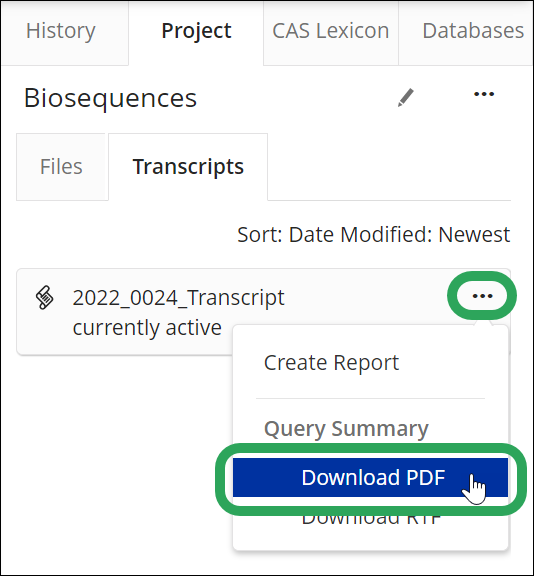This screenshot has height=576, width=534.
Task: Switch to the Files sub-tab
Action: tap(61, 167)
